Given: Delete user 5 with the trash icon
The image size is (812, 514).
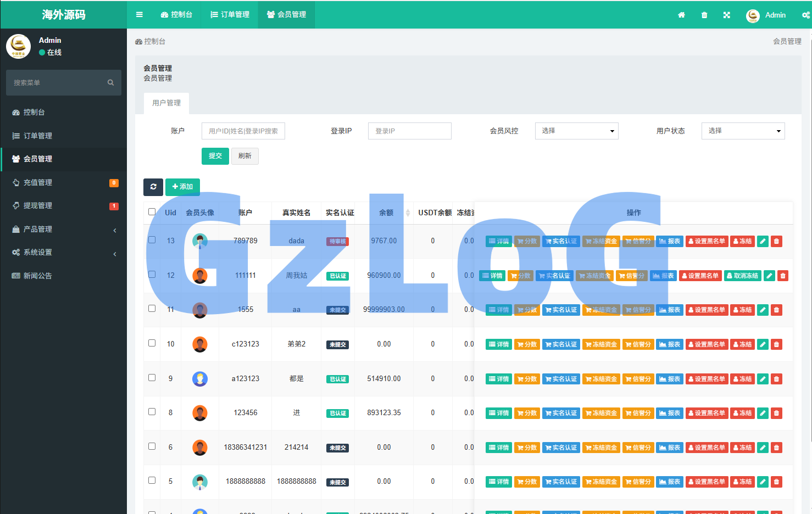Looking at the screenshot, I should click(x=776, y=482).
